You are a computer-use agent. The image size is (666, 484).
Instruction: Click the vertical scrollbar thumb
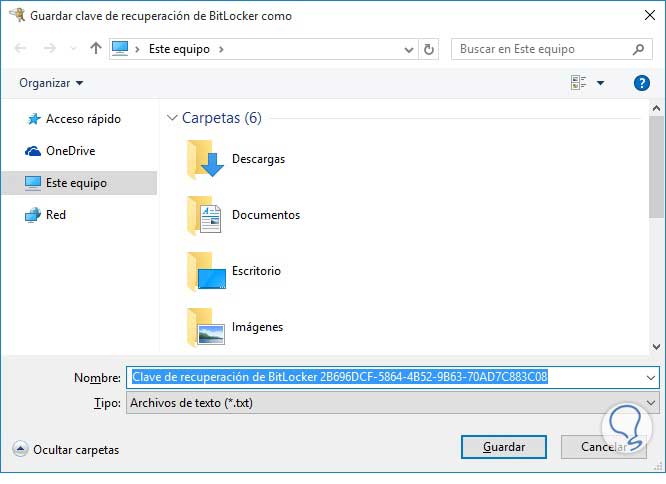coord(656,167)
